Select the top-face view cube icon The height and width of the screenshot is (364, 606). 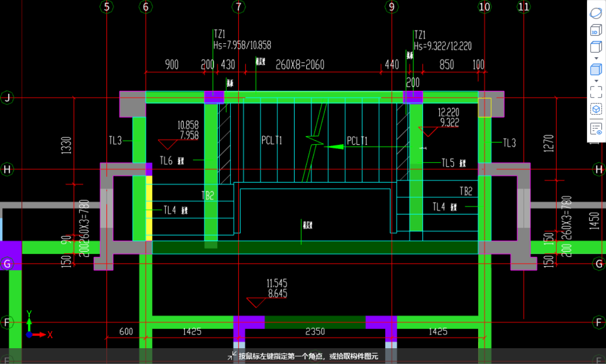click(596, 47)
